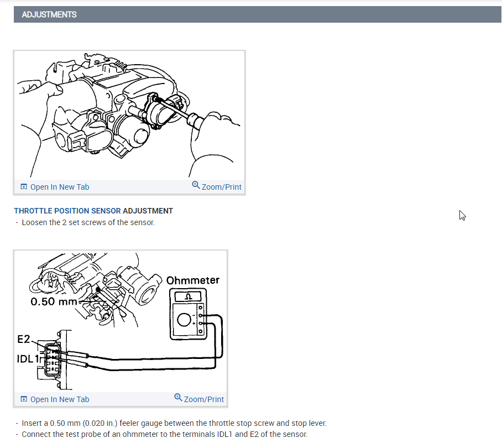This screenshot has width=502, height=448.
Task: Click new-tab icon below ohmmeter diagram
Action: pos(24,399)
